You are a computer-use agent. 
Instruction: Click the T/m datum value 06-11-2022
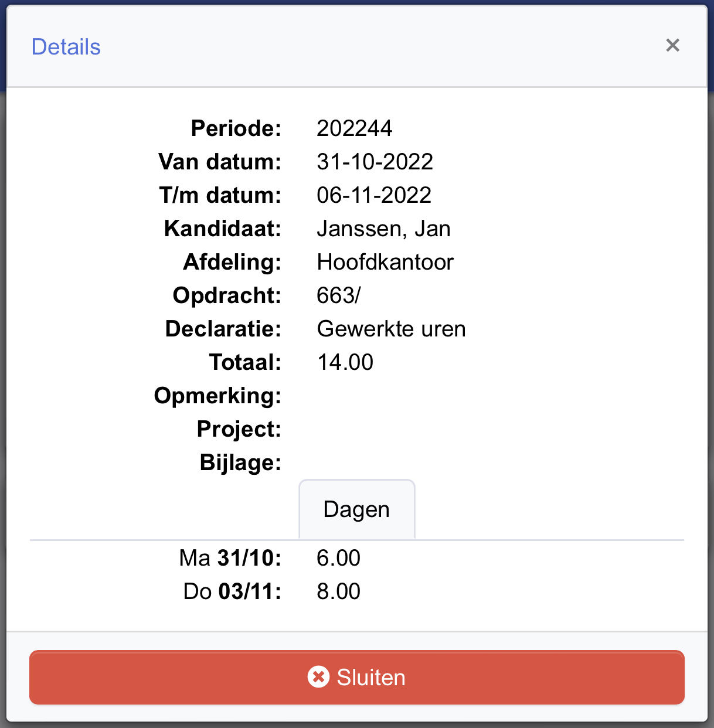coord(374,195)
